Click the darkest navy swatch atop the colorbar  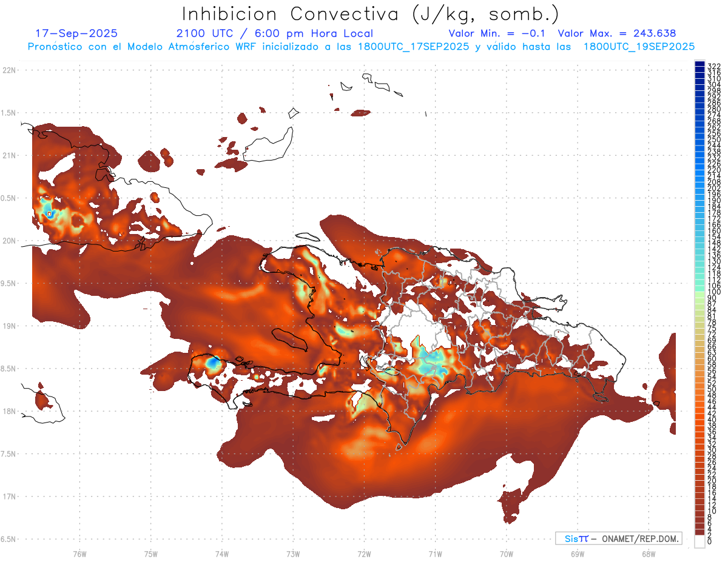click(x=699, y=64)
